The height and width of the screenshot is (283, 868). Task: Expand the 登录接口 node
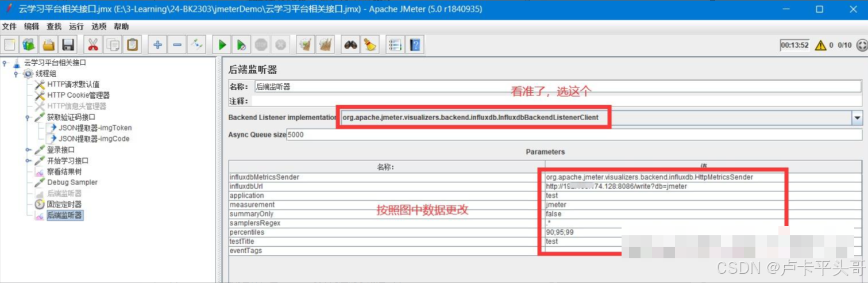[x=28, y=150]
